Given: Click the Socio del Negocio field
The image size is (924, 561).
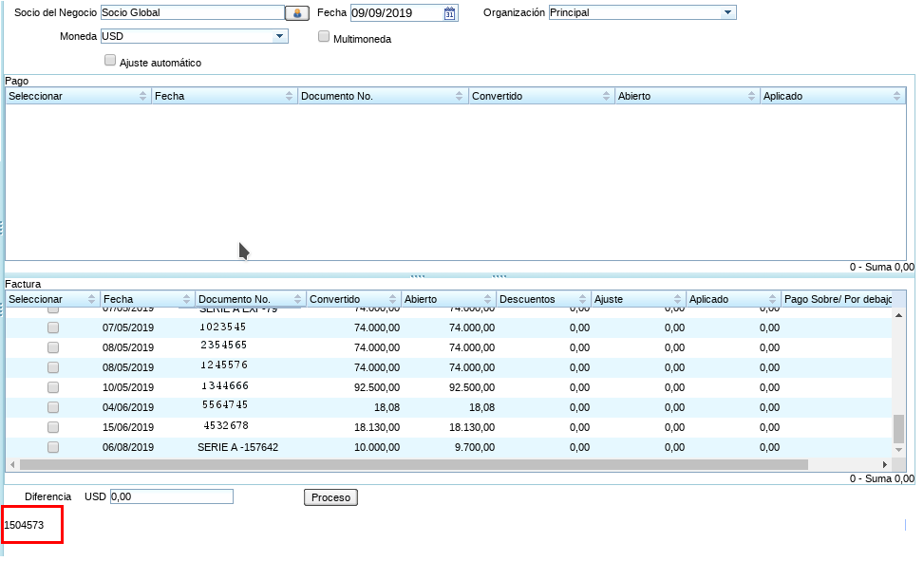Looking at the screenshot, I should (192, 13).
